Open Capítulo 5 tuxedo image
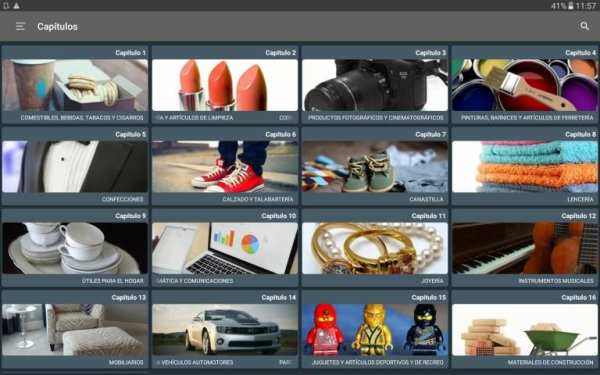Screen dimensions: 600x375 point(75,166)
